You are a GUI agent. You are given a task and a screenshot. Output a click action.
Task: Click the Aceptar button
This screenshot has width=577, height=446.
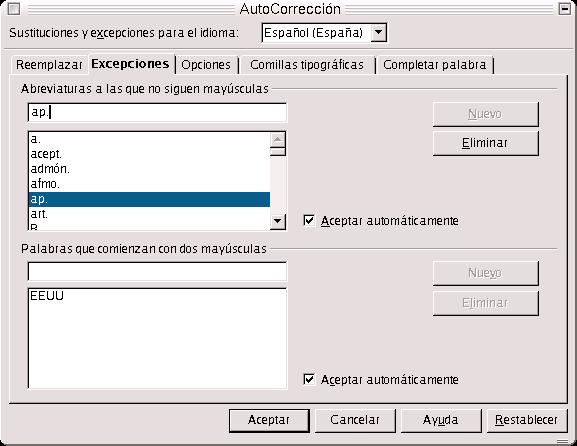coord(269,420)
